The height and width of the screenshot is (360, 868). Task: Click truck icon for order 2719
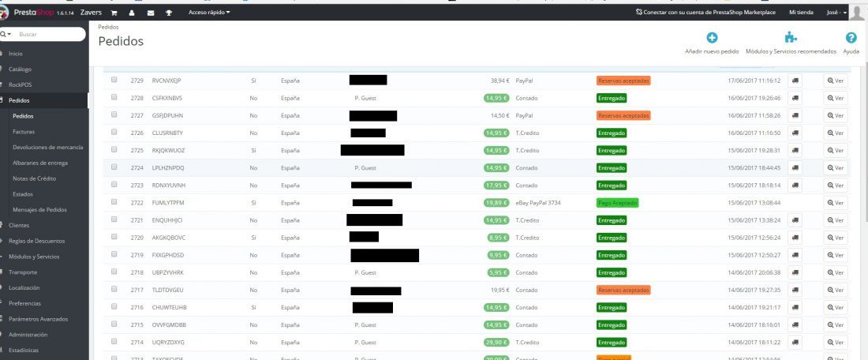point(795,255)
